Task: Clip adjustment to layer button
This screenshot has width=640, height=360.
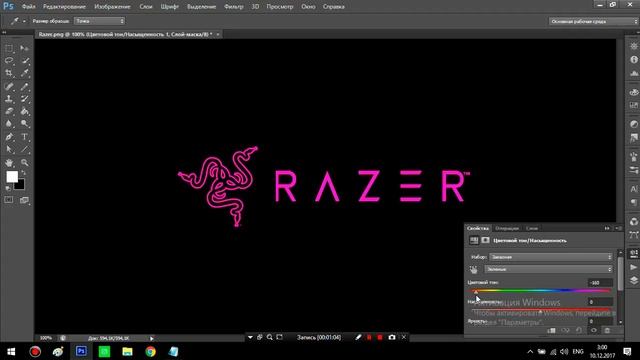Action: point(551,330)
